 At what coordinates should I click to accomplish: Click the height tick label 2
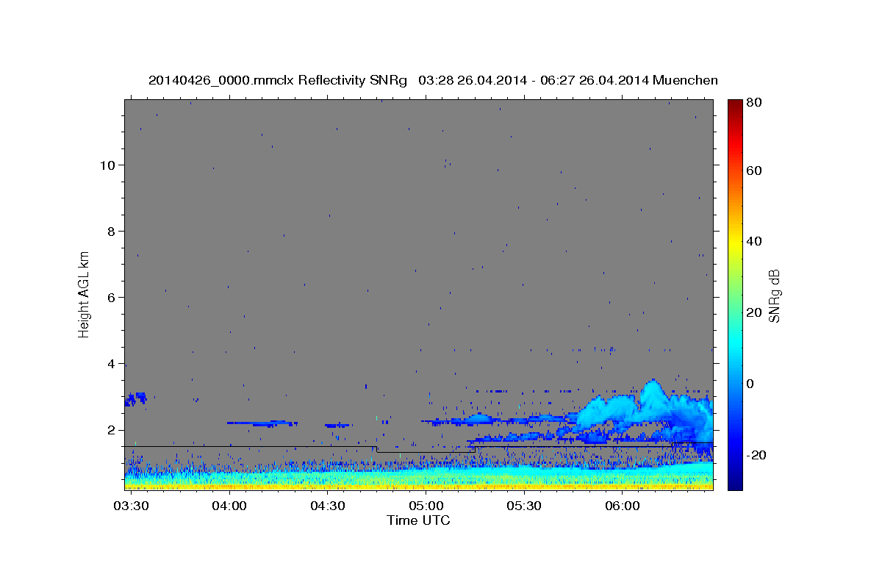(112, 430)
